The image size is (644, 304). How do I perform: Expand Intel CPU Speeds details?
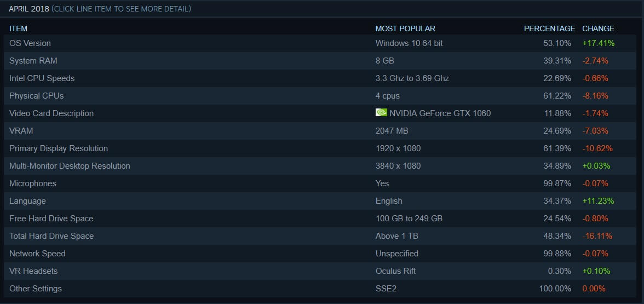click(x=42, y=78)
